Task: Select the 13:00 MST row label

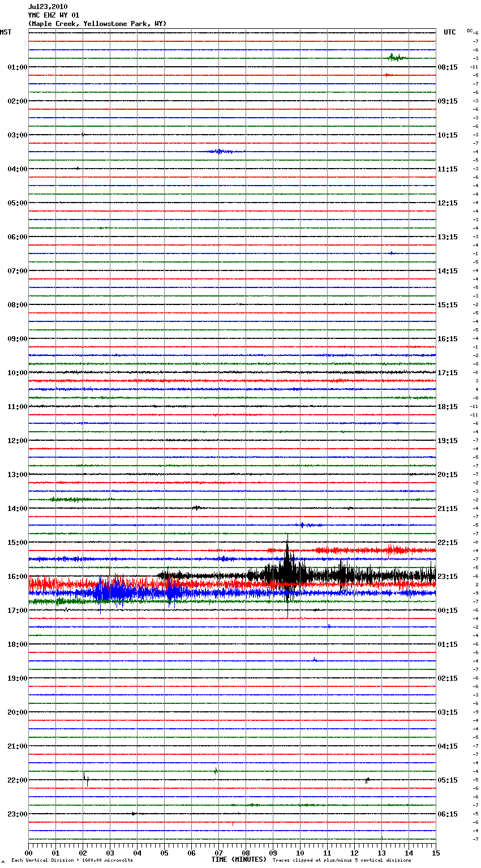Action: 18,475
